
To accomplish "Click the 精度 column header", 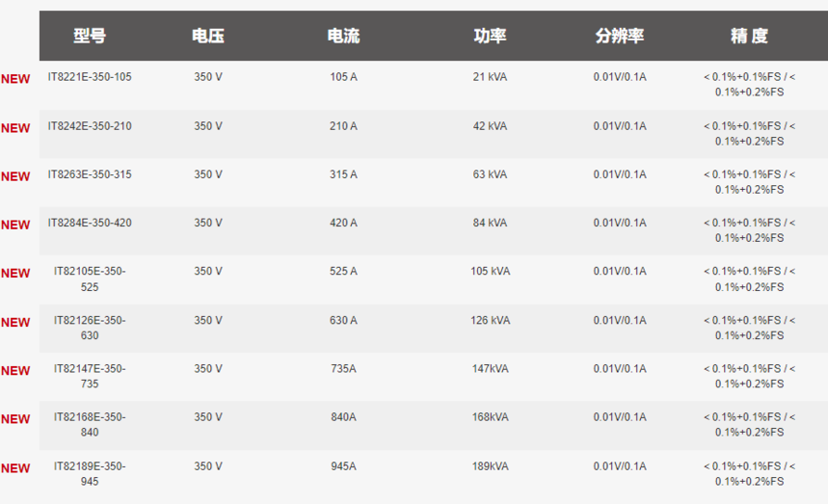I will (x=749, y=36).
